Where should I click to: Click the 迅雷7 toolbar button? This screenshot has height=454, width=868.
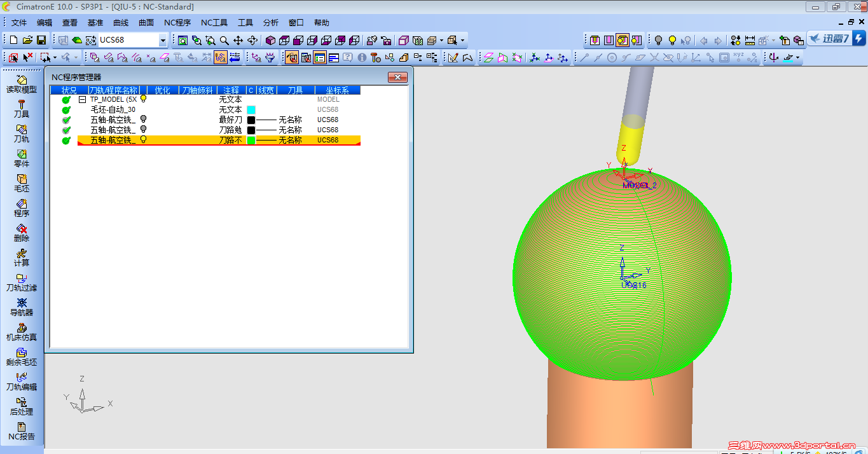[836, 39]
